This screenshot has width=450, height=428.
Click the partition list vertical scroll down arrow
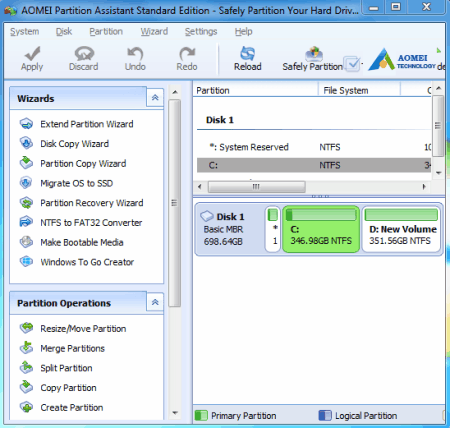(x=439, y=173)
